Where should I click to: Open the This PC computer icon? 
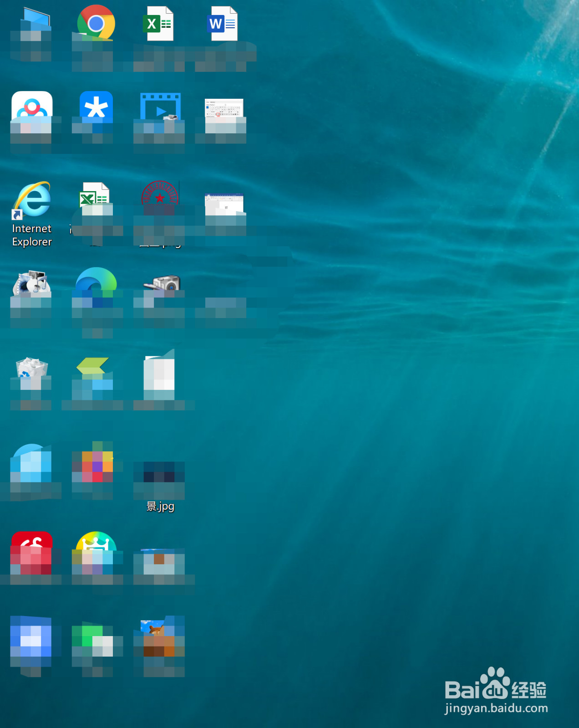32,25
